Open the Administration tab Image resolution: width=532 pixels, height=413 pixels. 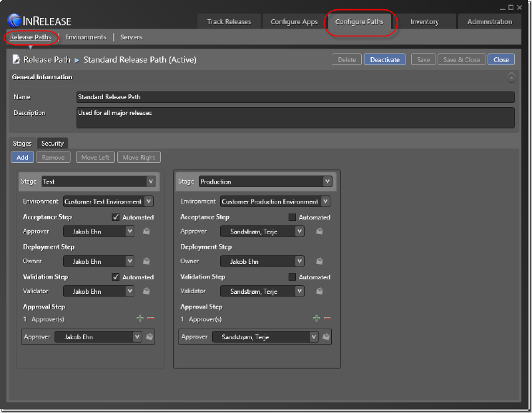(489, 21)
